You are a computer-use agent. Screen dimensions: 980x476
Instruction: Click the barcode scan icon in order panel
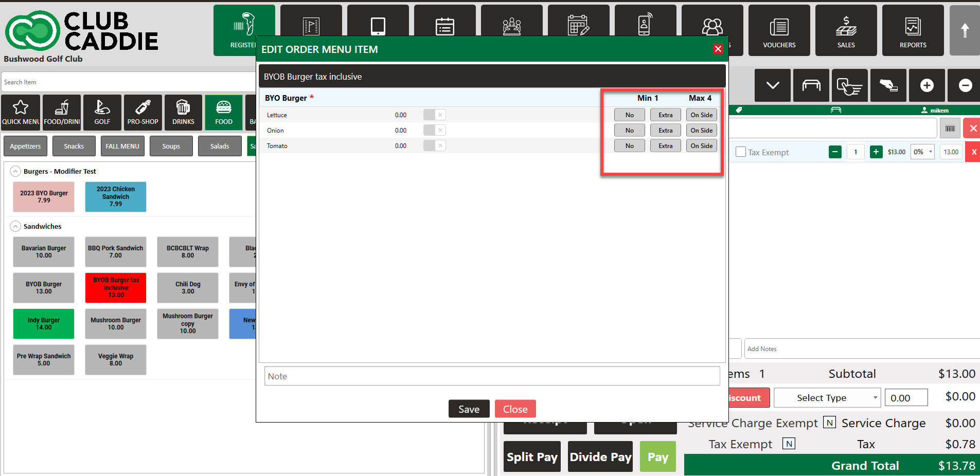[x=950, y=129]
